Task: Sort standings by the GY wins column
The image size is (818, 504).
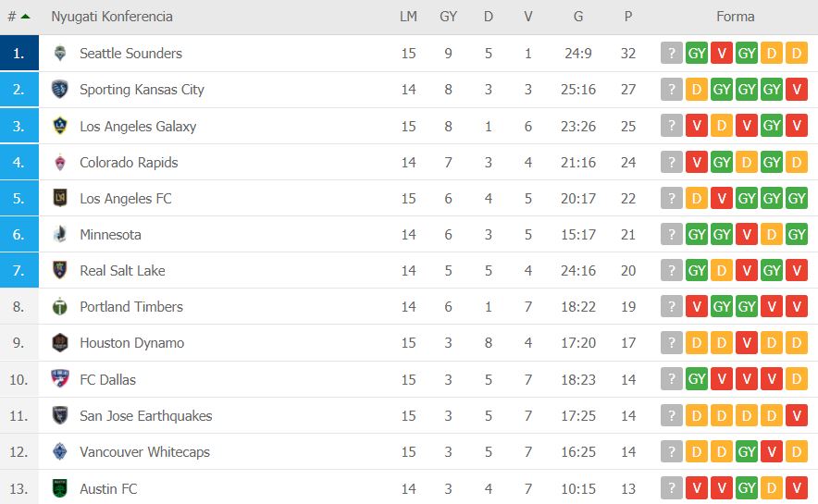Action: (448, 17)
